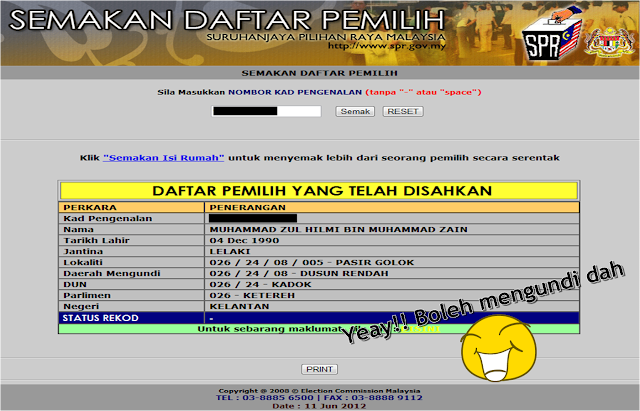Click the Date : 11 Jun 2012 footer text
This screenshot has height=411, width=640.
319,406
